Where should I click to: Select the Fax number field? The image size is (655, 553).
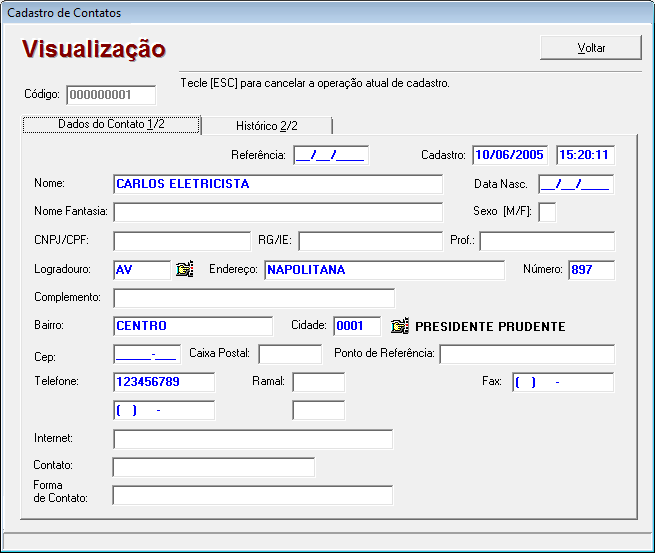point(562,382)
